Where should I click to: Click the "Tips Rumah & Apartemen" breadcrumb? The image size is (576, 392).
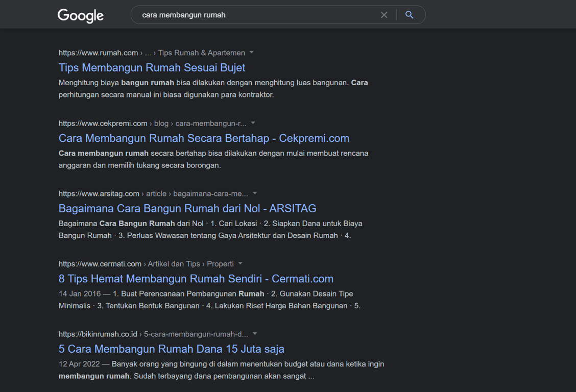201,53
